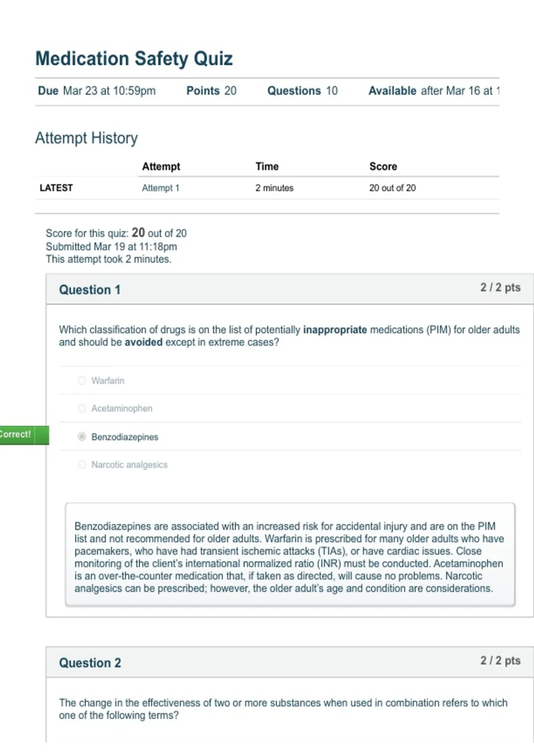Click the Benzodiazepines answer explanation box

pyautogui.click(x=290, y=554)
